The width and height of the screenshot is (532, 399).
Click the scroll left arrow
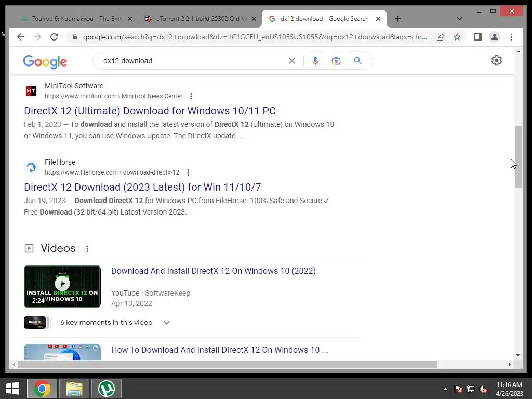click(14, 364)
